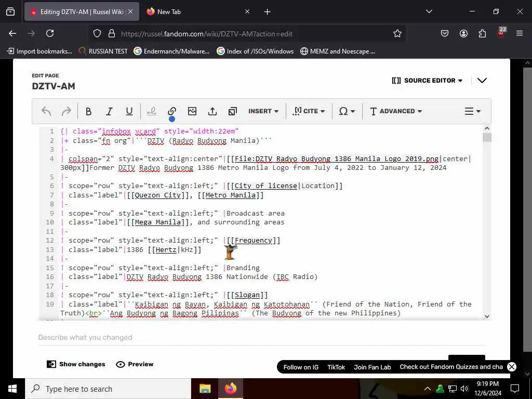Open the CITE dropdown menu
This screenshot has width=532, height=399.
[x=309, y=111]
